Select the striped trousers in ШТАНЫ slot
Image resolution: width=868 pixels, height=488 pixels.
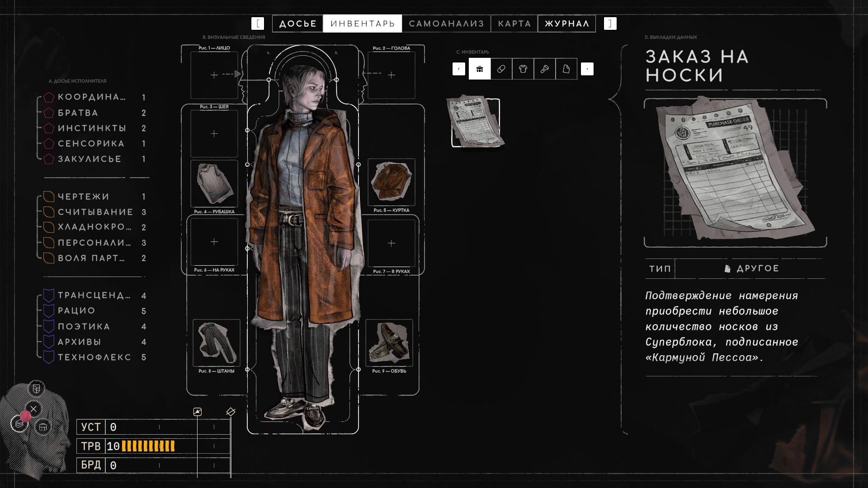[x=217, y=343]
